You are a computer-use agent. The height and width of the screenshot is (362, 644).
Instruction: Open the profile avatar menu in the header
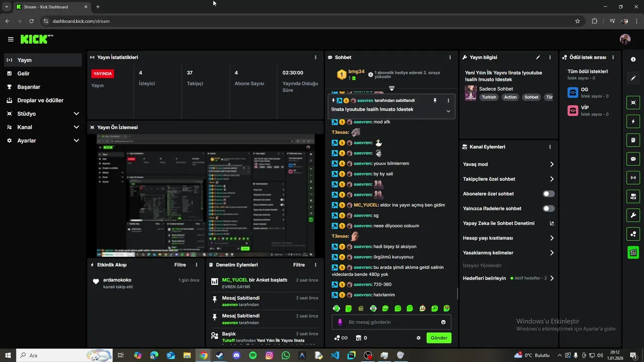coord(625,39)
